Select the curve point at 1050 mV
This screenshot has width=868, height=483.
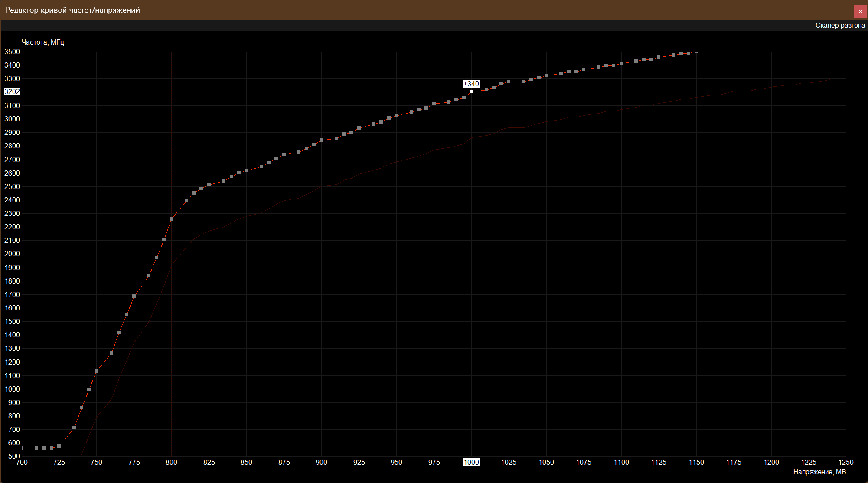tap(546, 75)
